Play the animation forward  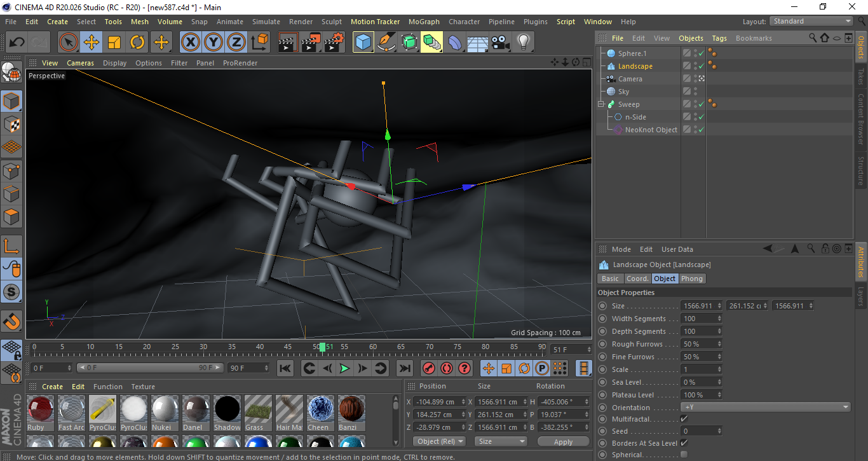344,368
